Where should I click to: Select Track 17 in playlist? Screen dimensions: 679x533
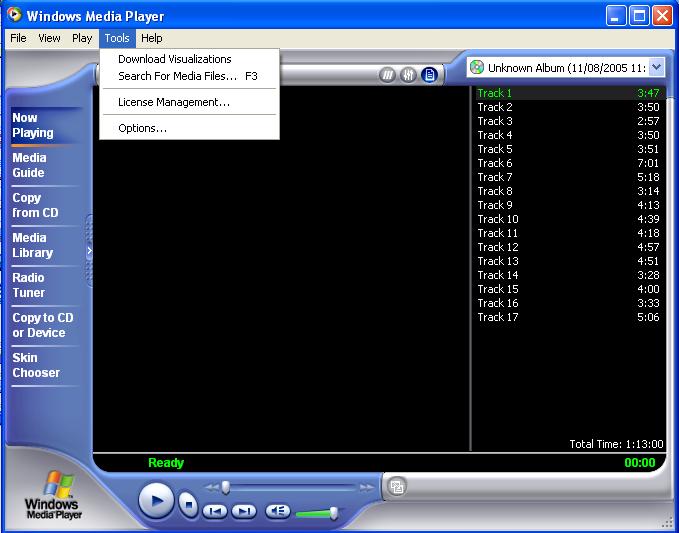tap(569, 317)
